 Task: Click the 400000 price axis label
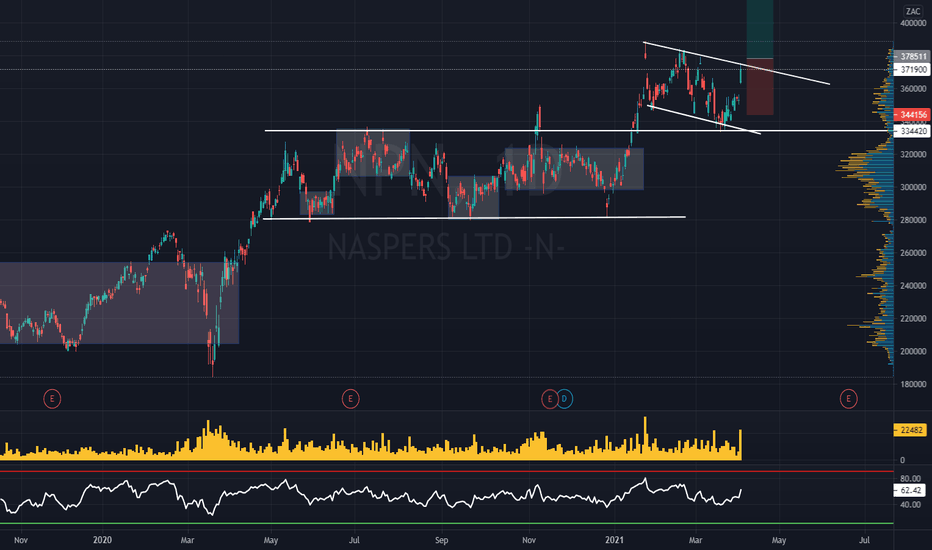(914, 23)
